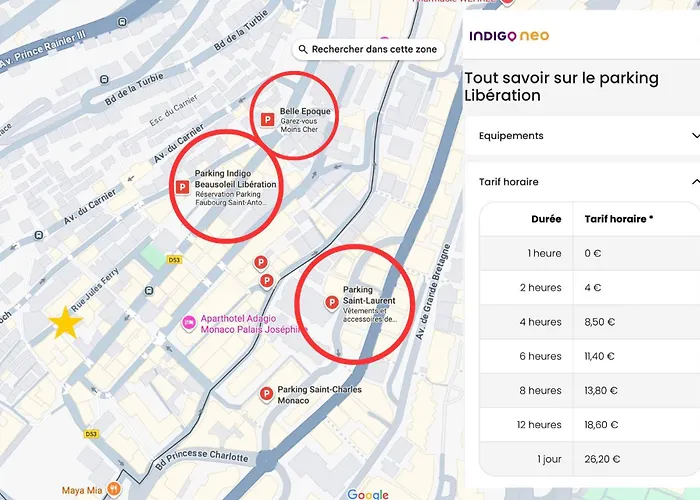Screen dimensions: 700x500
Task: Click the D53 road badge near the green park
Action: (174, 259)
